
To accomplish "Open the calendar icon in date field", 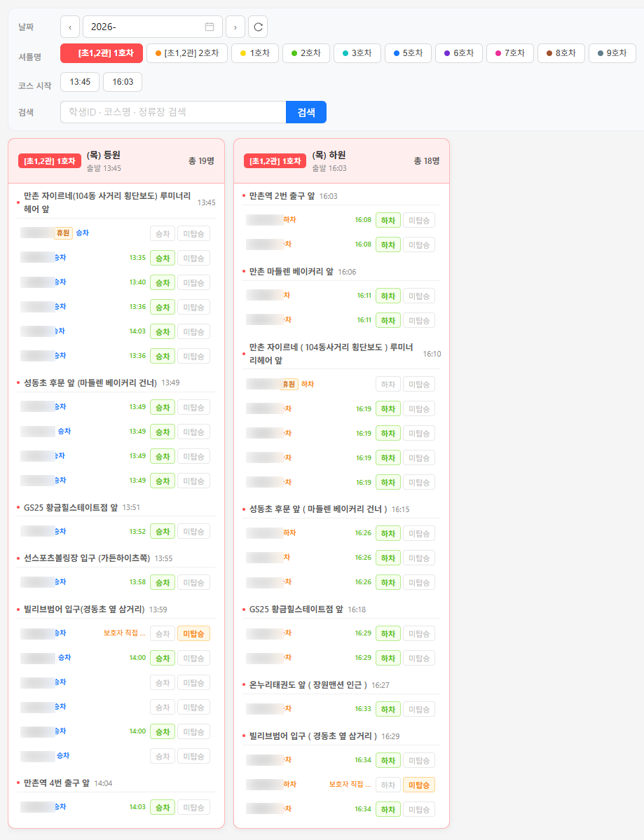I will [210, 27].
